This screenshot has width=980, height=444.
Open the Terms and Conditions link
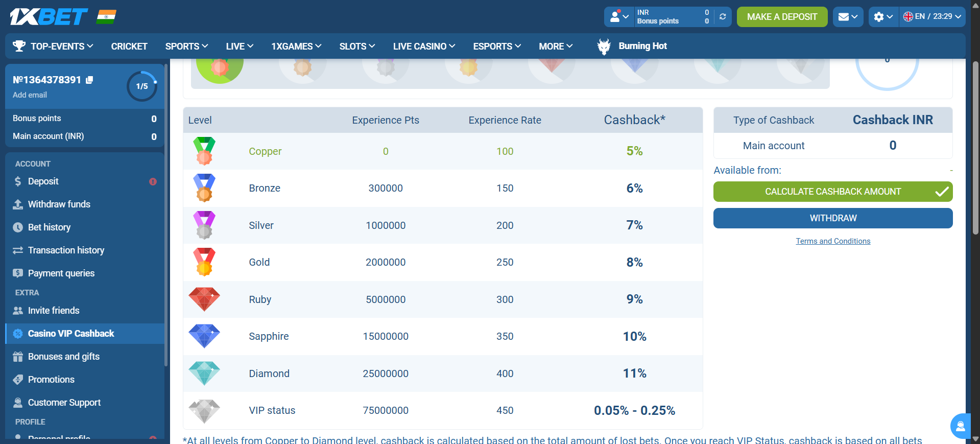833,241
